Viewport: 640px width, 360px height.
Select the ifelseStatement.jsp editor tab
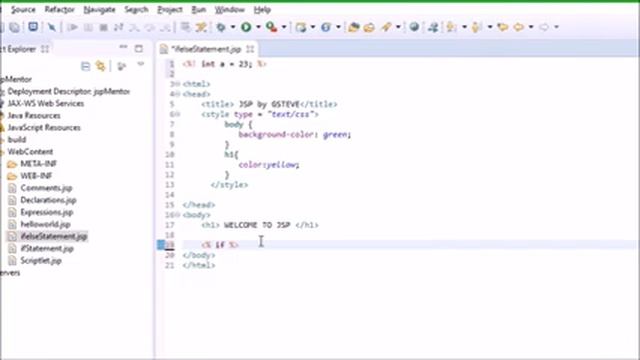point(206,49)
